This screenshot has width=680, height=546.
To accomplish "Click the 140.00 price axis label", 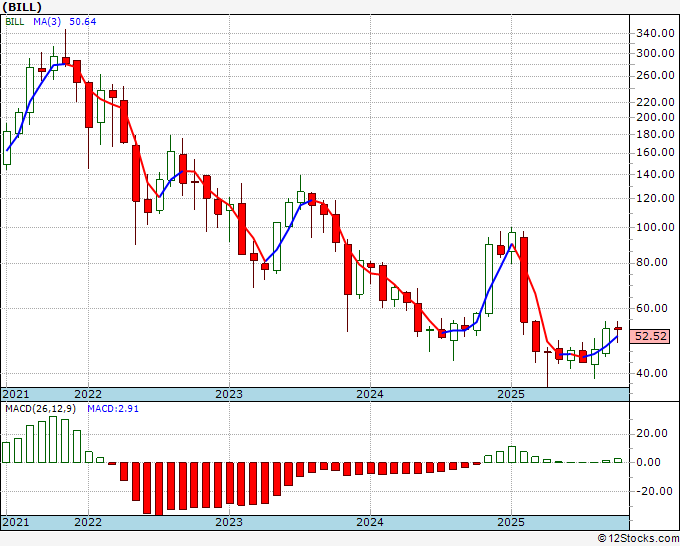I will [x=655, y=174].
